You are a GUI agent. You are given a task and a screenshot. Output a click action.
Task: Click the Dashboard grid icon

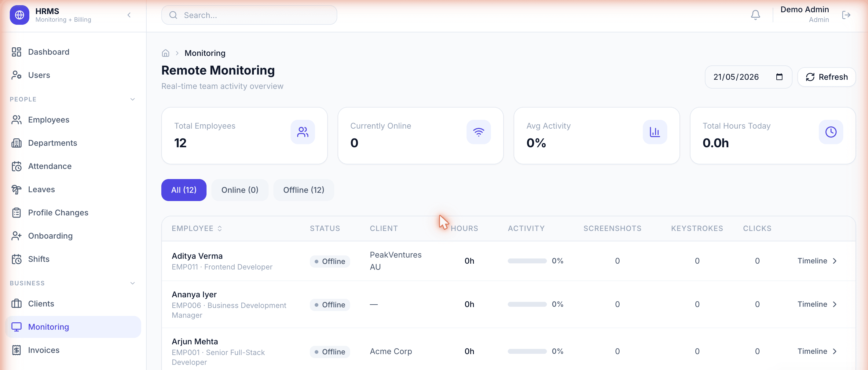point(16,52)
